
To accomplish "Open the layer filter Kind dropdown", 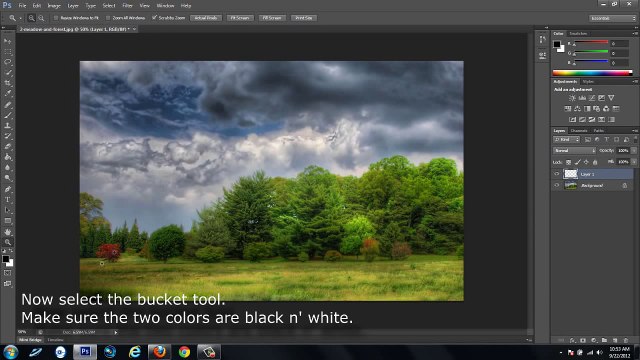I will 567,140.
